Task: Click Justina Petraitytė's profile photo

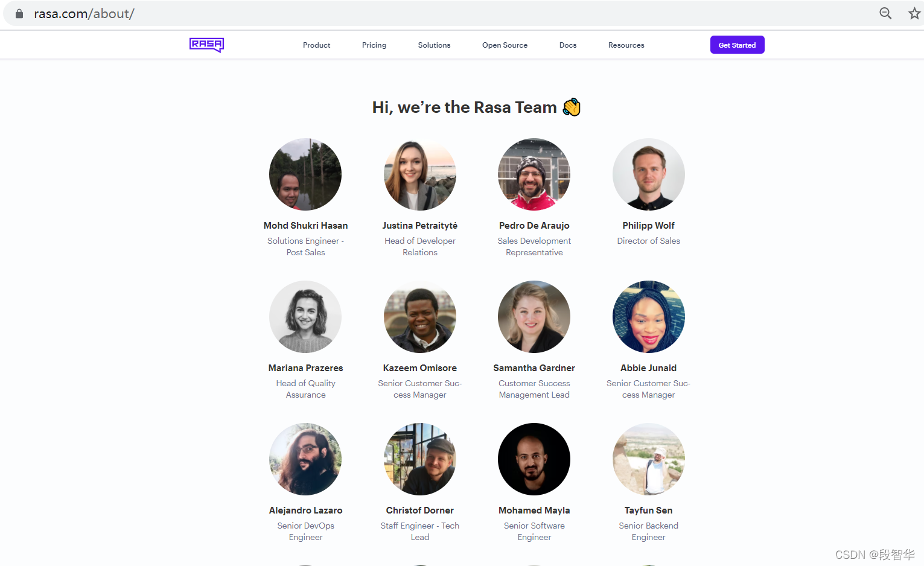Action: tap(420, 174)
